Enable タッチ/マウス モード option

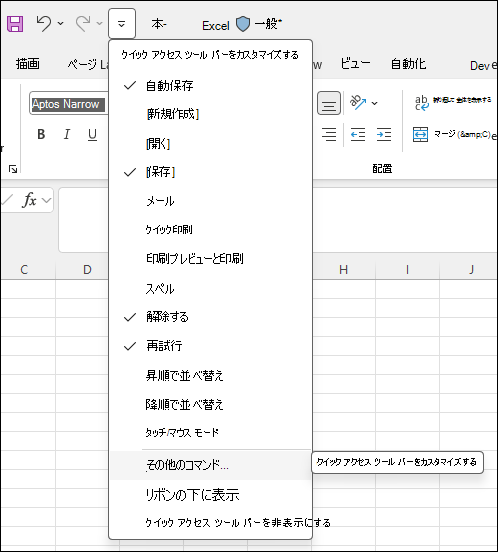point(210,432)
